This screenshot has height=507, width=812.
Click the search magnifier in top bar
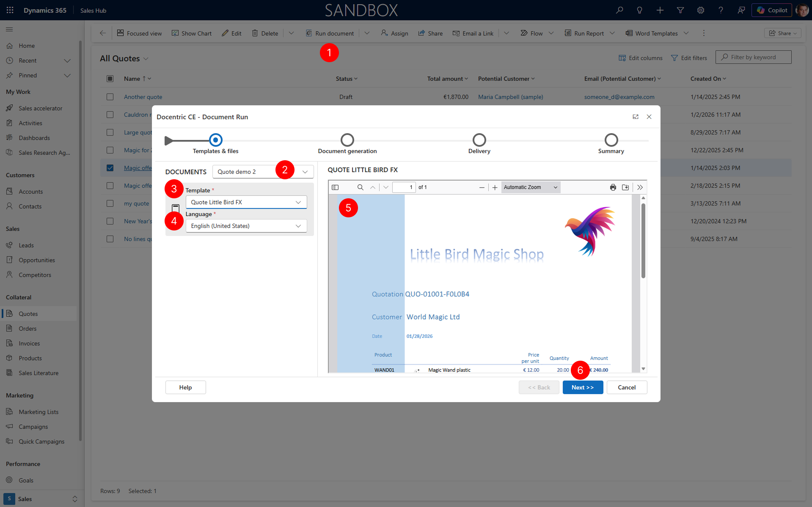pyautogui.click(x=619, y=10)
